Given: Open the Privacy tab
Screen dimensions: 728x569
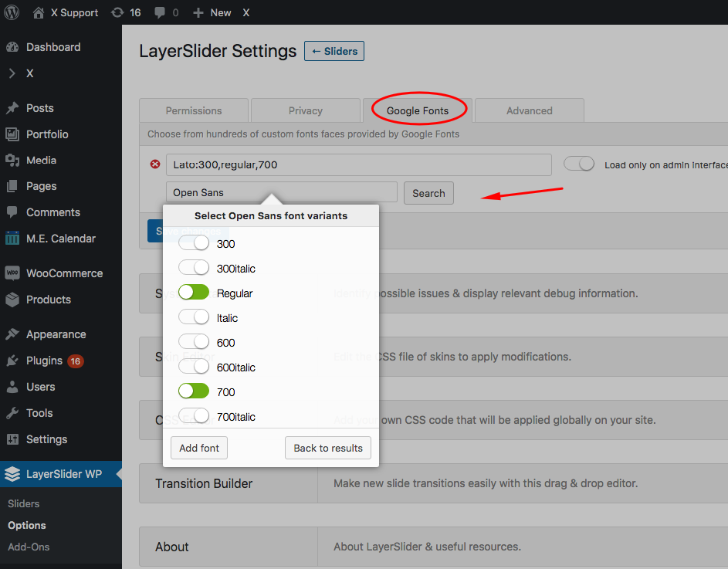Looking at the screenshot, I should [x=306, y=110].
